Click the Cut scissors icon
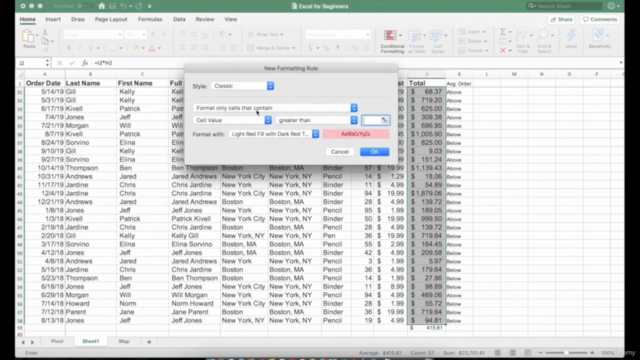The width and height of the screenshot is (640, 360). [x=45, y=32]
